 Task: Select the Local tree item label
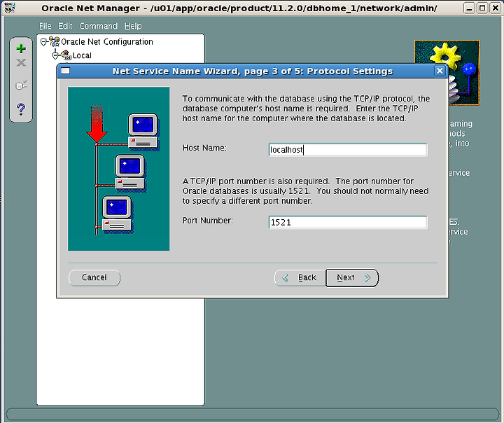(82, 55)
